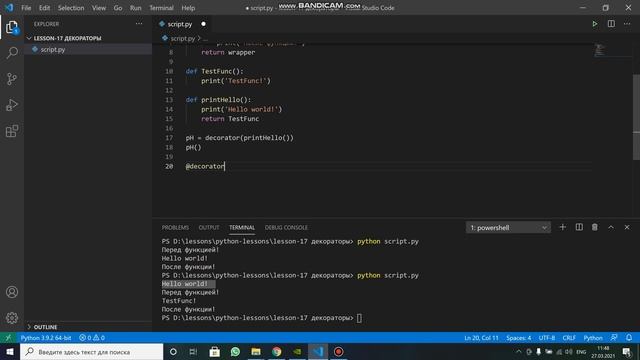Open the Manage gear icon
Screen dimensions: 640x360
click(12, 318)
